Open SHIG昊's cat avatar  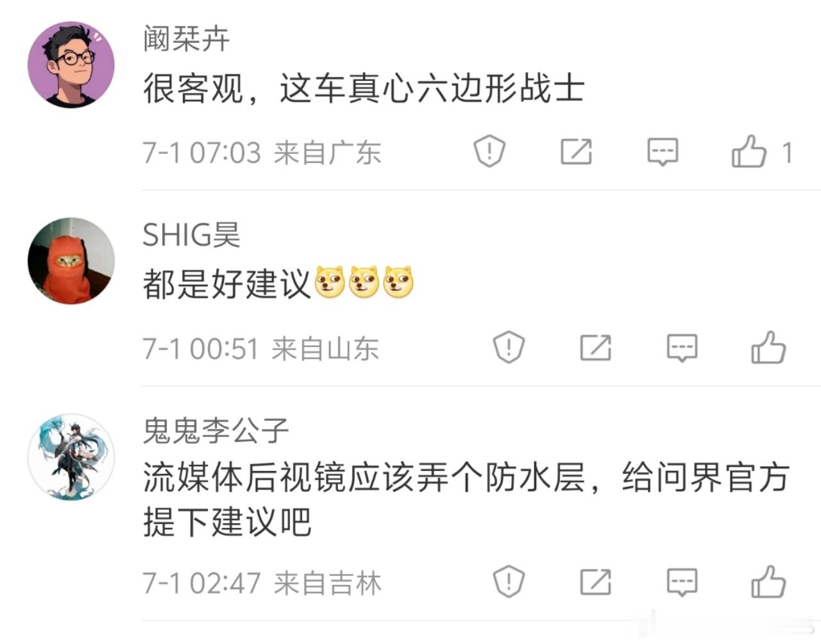coord(71,260)
